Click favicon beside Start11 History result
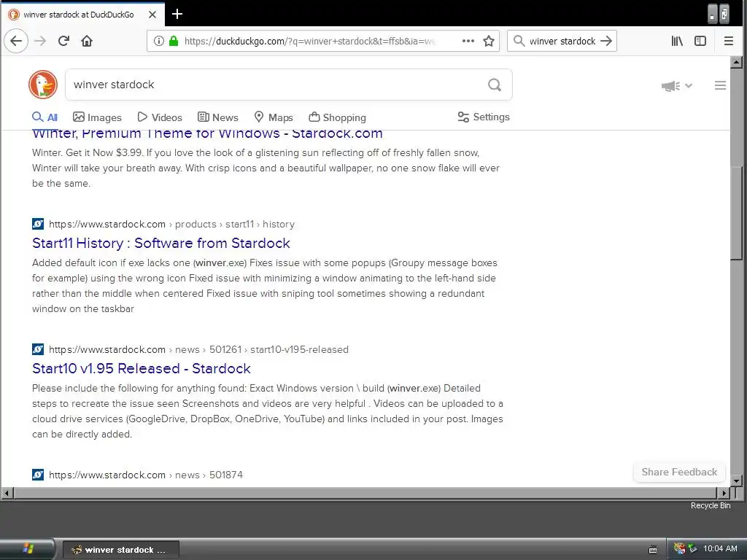747x560 pixels. pyautogui.click(x=38, y=224)
